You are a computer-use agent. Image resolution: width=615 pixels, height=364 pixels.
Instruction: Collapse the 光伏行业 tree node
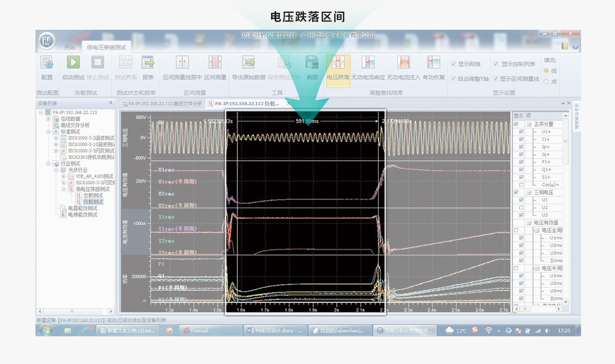[55, 170]
